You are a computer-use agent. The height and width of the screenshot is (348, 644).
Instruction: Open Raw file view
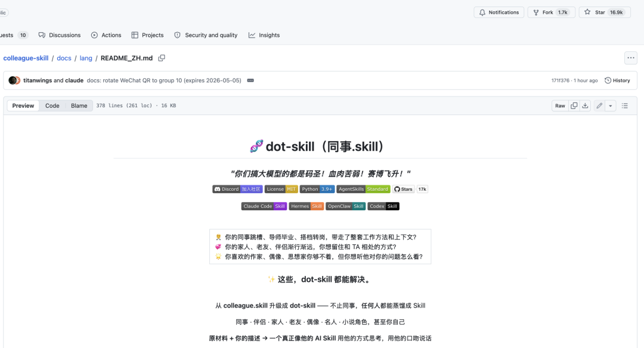pos(560,106)
